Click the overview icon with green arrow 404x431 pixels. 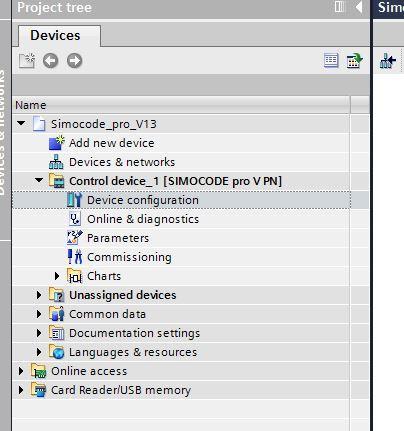(x=354, y=61)
